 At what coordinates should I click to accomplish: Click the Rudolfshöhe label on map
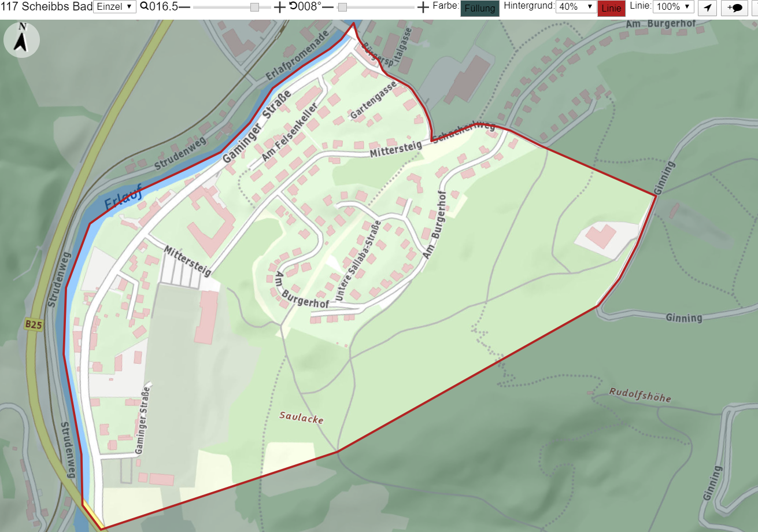[640, 395]
